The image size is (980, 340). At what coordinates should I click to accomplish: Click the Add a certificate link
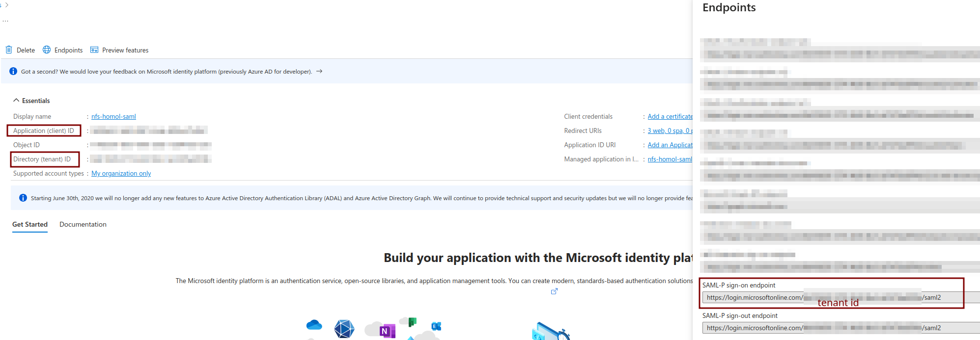670,117
